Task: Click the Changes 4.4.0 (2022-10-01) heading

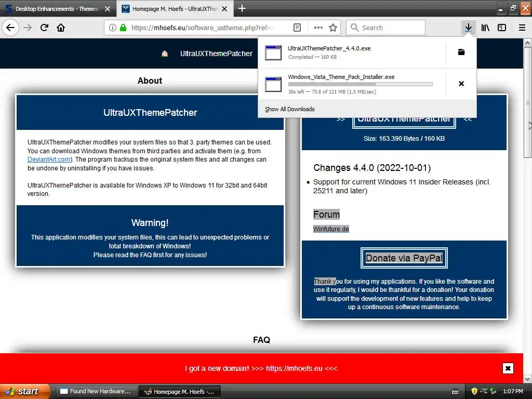Action: pyautogui.click(x=372, y=168)
